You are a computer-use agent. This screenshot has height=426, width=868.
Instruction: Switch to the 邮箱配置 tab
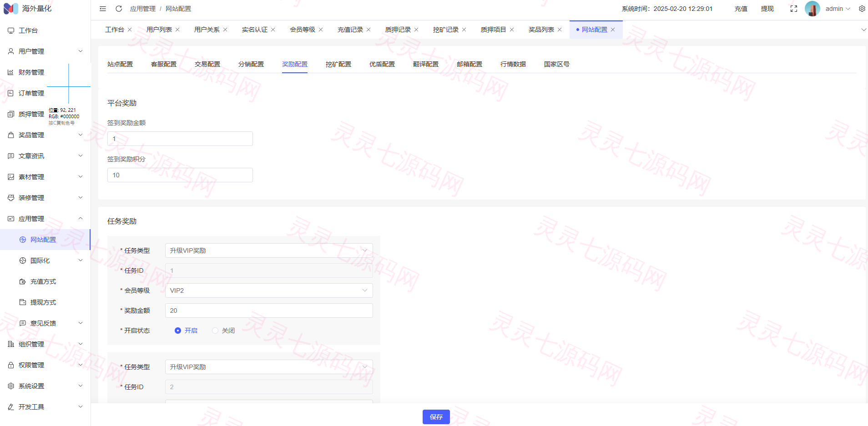[x=469, y=64]
